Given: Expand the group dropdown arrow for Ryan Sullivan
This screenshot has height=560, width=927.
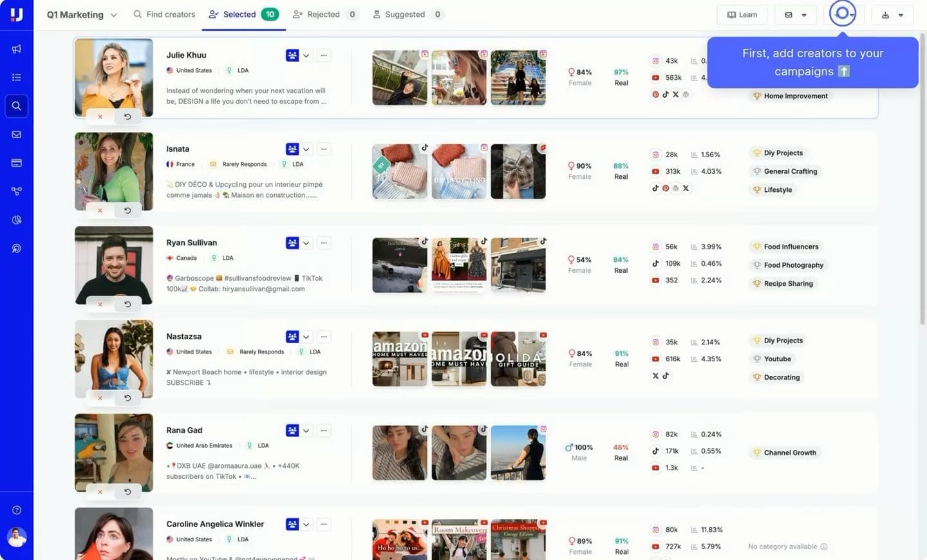Looking at the screenshot, I should (x=306, y=243).
